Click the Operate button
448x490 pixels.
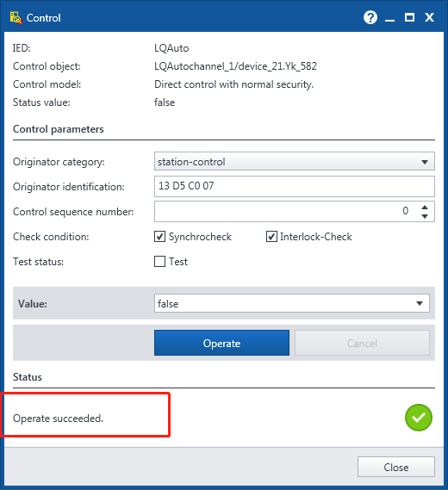pos(221,343)
